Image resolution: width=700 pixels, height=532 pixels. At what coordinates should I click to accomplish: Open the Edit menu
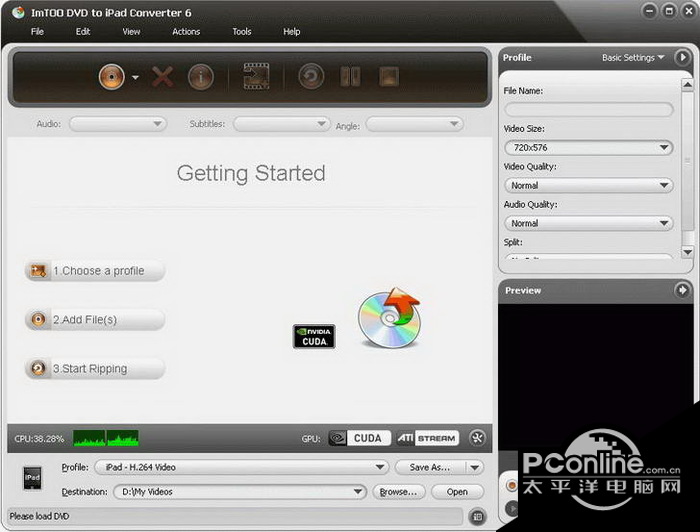83,32
